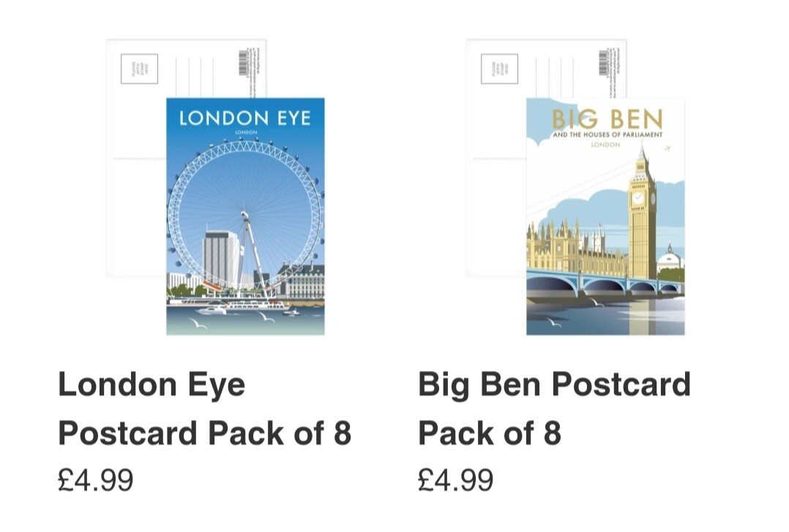789x532 pixels.
Task: Click the barcode on Big Ben postcard back
Action: tap(603, 63)
